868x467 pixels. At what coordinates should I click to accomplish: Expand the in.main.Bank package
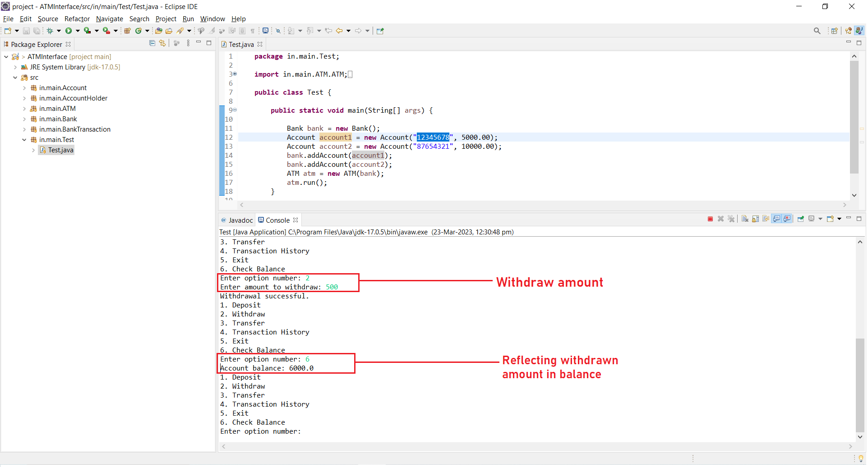24,119
